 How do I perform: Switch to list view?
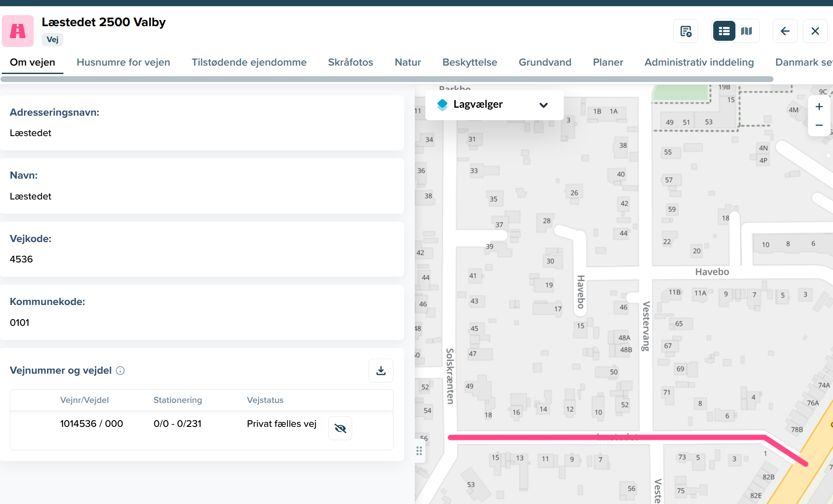coord(724,31)
